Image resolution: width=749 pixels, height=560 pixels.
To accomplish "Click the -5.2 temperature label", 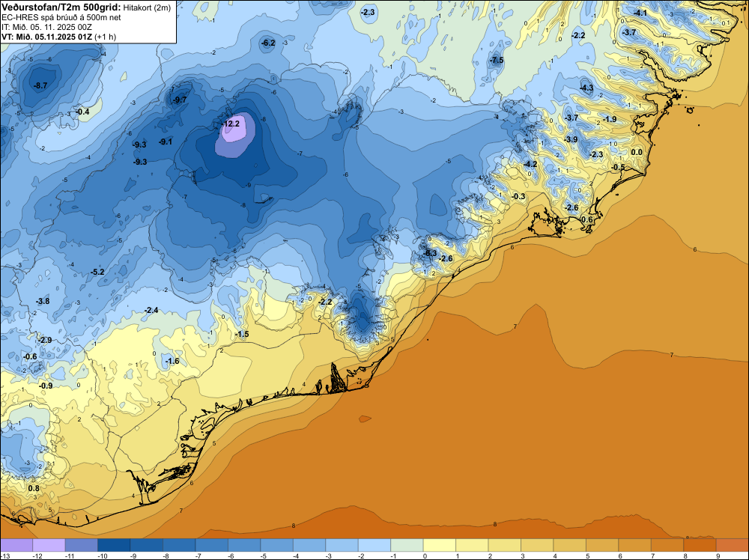I will (x=97, y=272).
